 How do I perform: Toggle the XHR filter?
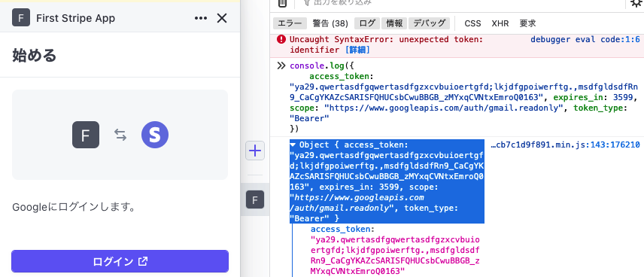point(500,23)
